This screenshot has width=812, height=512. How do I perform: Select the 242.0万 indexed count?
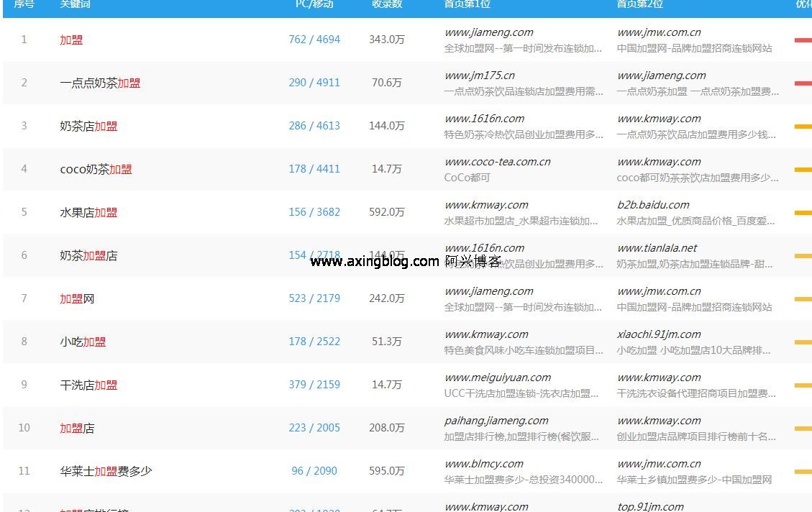(x=387, y=298)
